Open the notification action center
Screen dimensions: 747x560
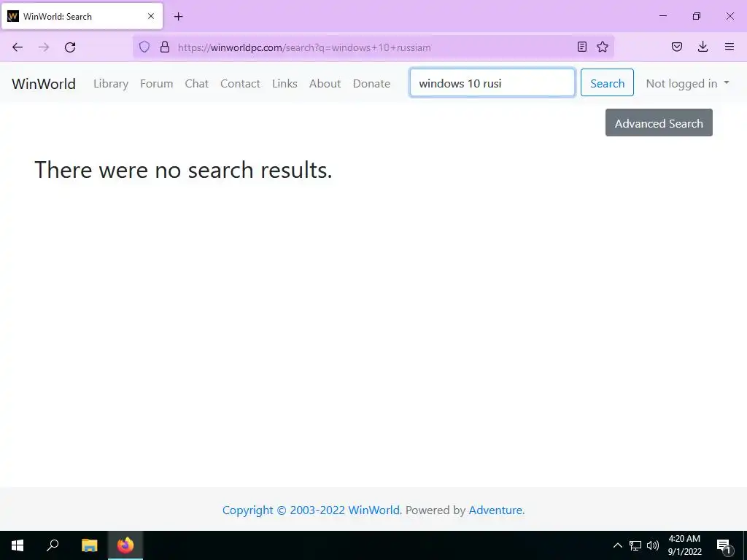(x=724, y=545)
